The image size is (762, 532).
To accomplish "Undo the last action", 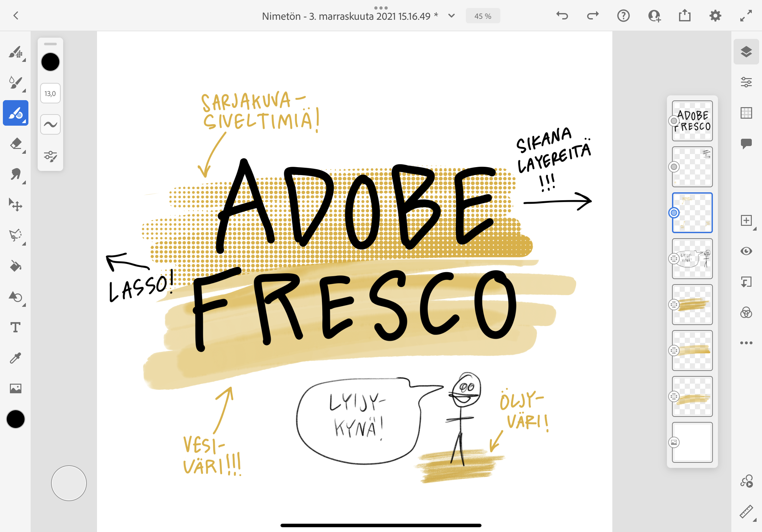I will click(562, 16).
